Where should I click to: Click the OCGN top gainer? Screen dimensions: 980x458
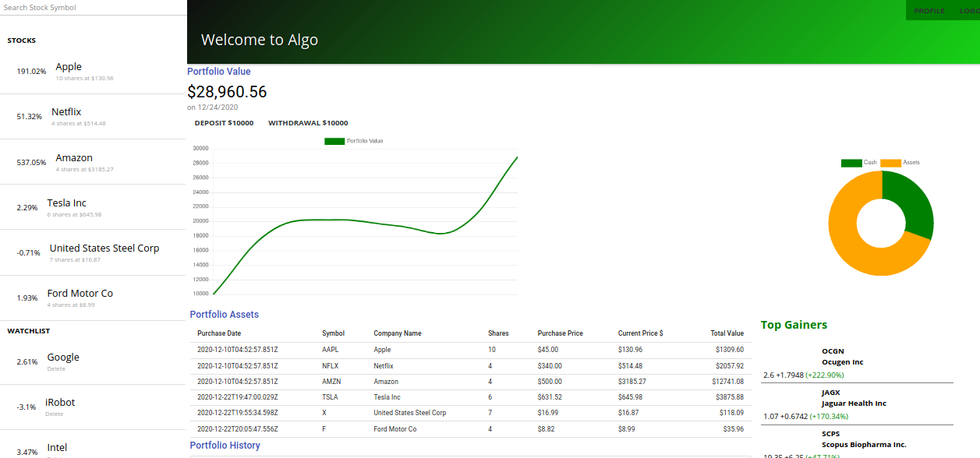pyautogui.click(x=833, y=351)
